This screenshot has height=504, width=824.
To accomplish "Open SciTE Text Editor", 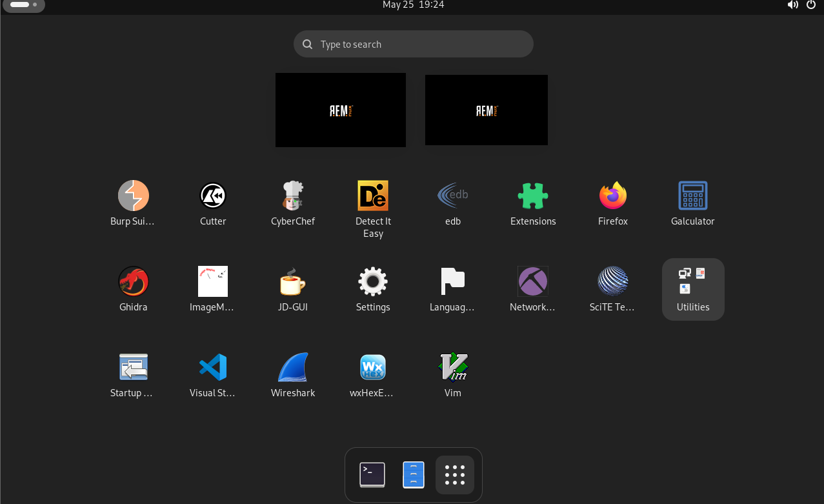I will coord(613,290).
